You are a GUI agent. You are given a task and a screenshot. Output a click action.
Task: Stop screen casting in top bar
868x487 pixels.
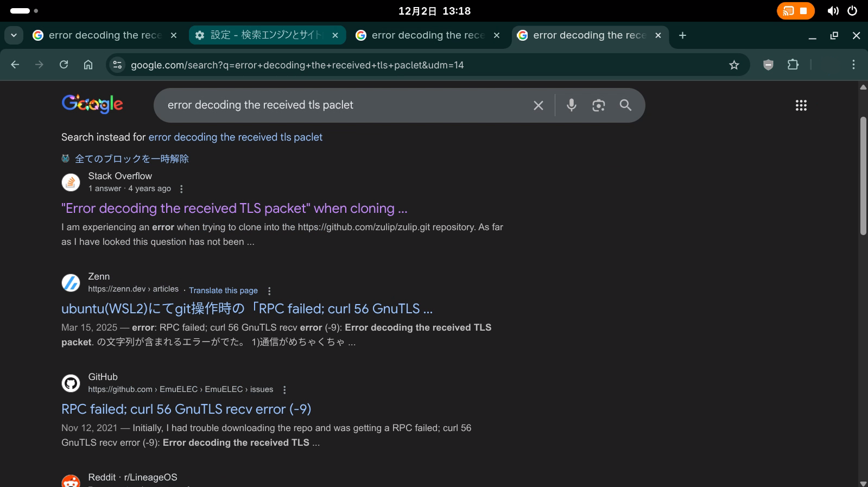click(x=803, y=11)
